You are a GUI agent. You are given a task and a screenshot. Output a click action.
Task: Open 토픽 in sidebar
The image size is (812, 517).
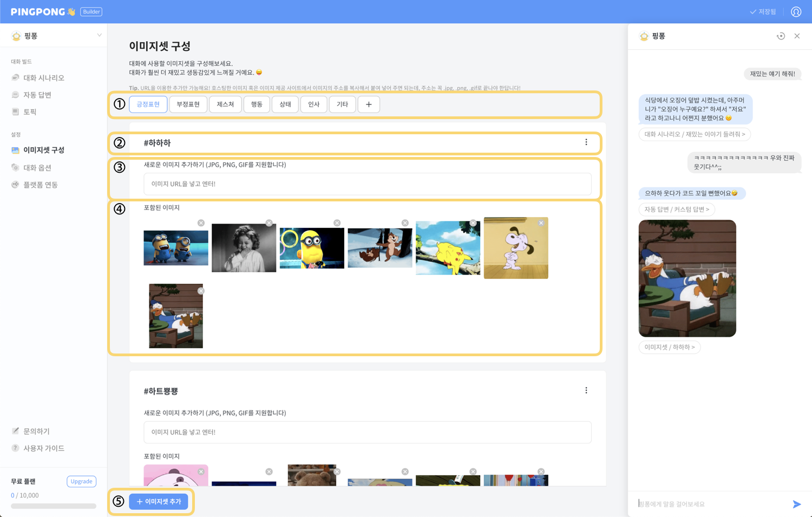[x=30, y=112]
